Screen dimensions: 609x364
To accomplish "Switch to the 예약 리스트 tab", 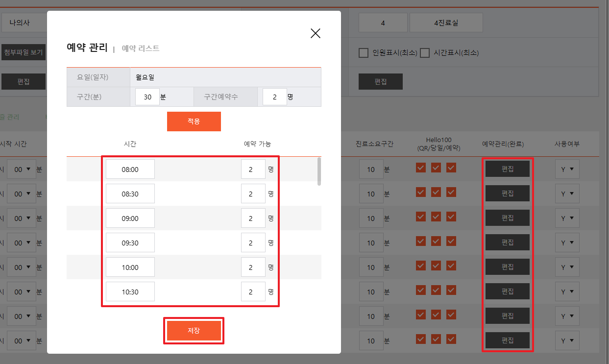I will [140, 48].
